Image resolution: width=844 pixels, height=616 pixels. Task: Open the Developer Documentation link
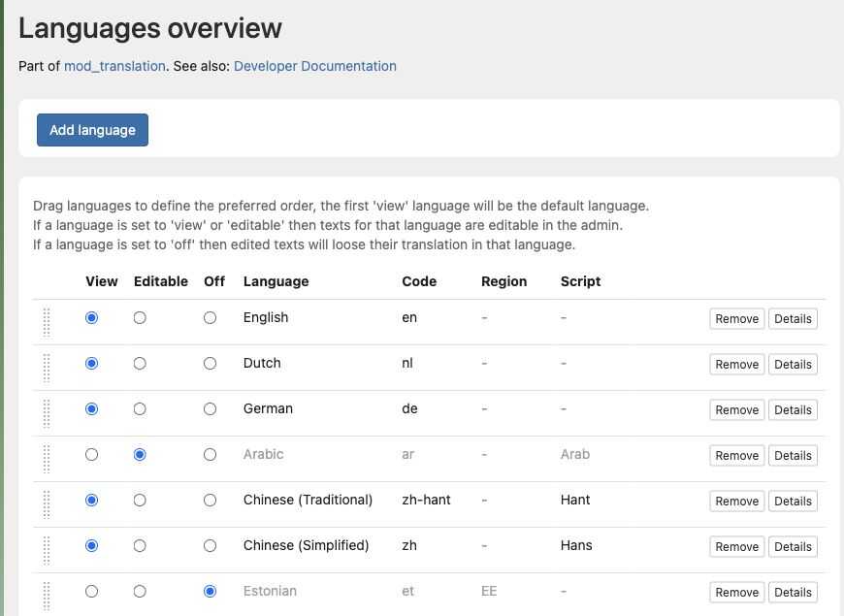(x=315, y=66)
